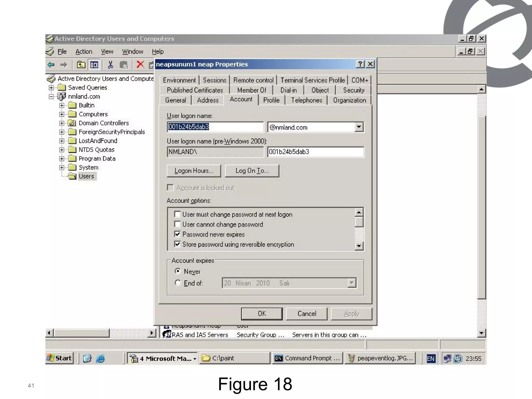Click the Active Directory root node icon
Screen dimensions: 532x399
coord(51,78)
